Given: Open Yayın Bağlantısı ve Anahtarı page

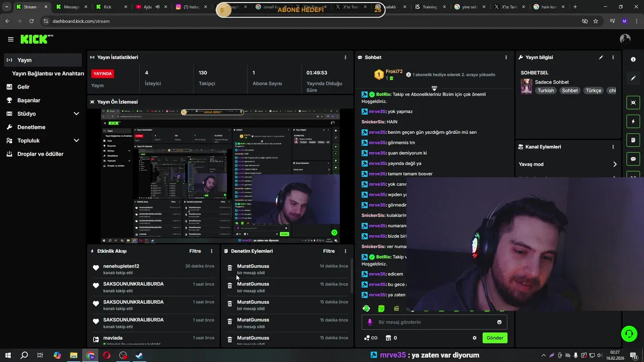Looking at the screenshot, I should point(48,73).
